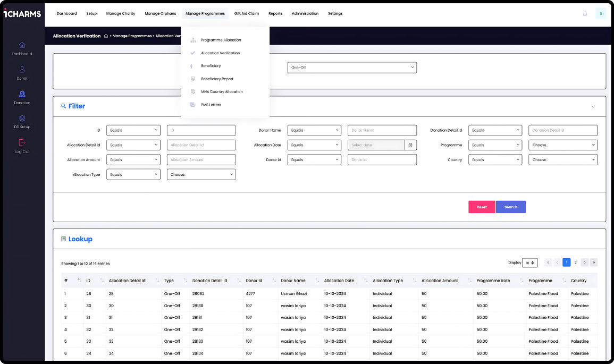This screenshot has width=614, height=364.
Task: Go to the previous page arrow
Action: (x=557, y=263)
